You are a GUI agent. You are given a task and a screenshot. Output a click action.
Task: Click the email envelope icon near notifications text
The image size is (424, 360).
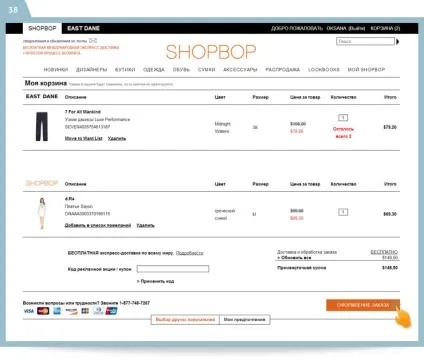point(93,41)
